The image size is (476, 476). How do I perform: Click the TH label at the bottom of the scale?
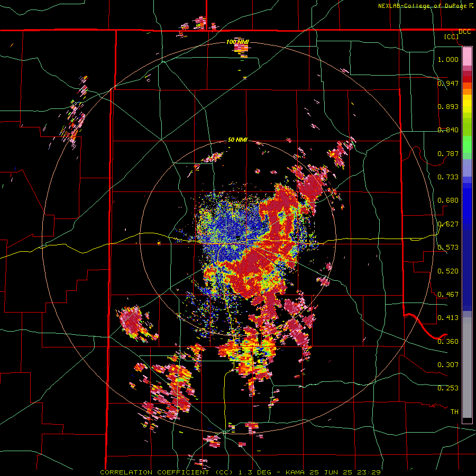[x=454, y=411]
